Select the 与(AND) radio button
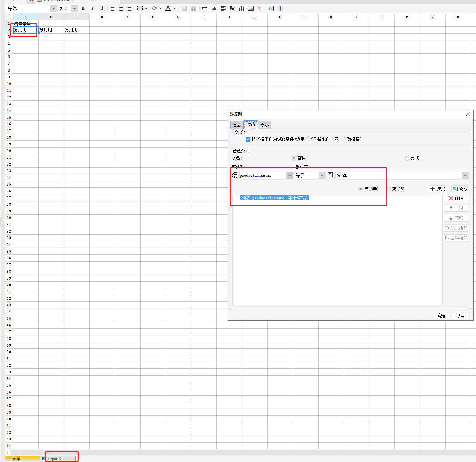 coord(361,189)
